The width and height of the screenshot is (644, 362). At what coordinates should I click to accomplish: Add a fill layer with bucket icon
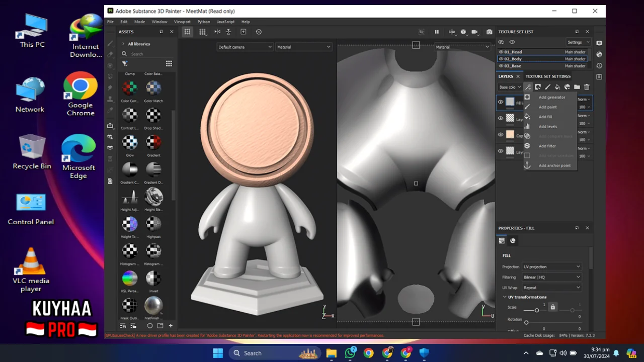tap(557, 87)
